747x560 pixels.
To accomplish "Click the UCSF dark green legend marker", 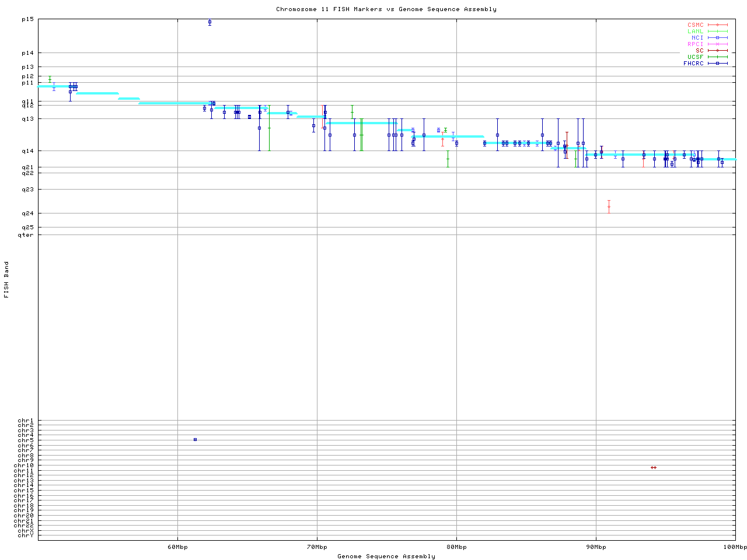I will click(717, 57).
